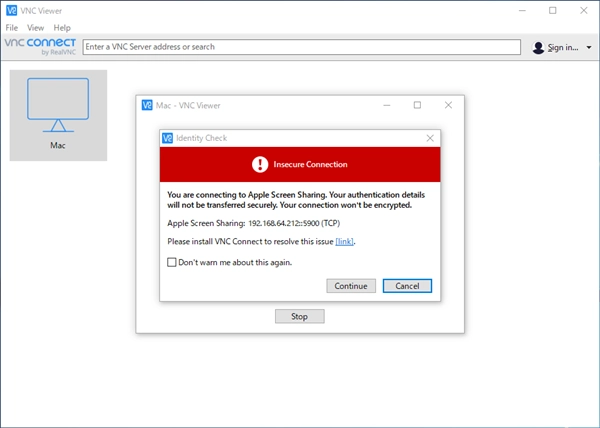600x428 pixels.
Task: Close the Identity Check dialog
Action: [430, 138]
